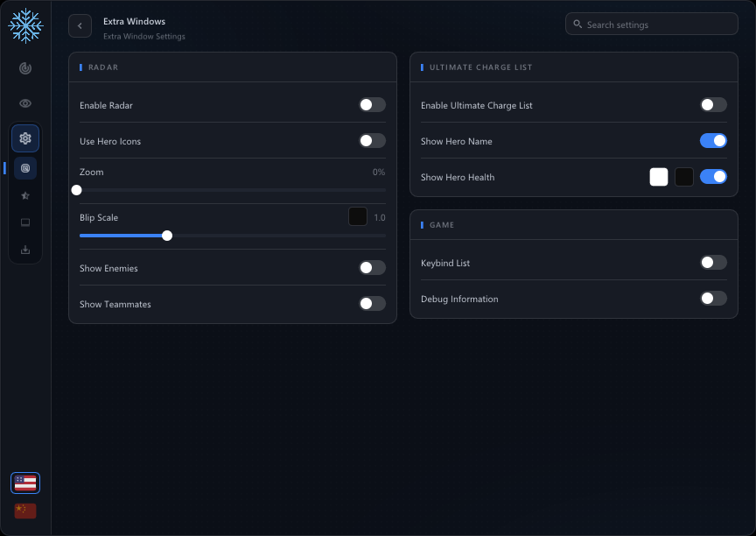Screen dimensions: 756x536
Task: Turn on Debug Information switch
Action: pyautogui.click(x=713, y=298)
